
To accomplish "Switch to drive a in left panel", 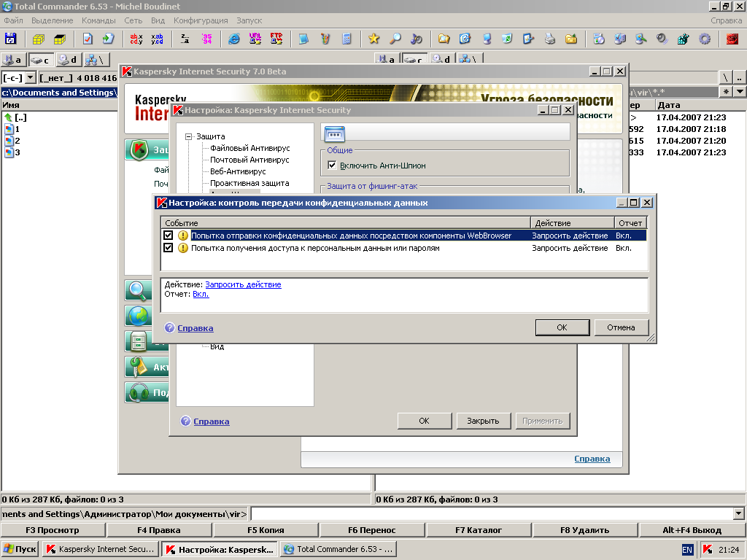I will 13,60.
